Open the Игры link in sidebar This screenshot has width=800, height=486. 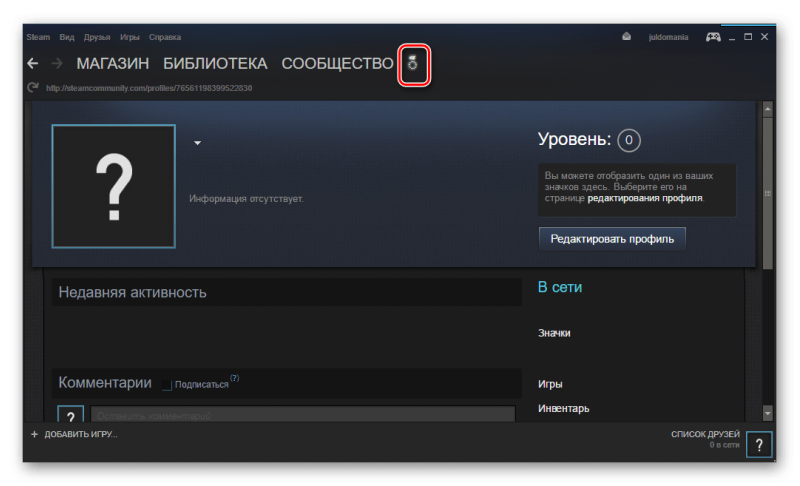coord(550,384)
